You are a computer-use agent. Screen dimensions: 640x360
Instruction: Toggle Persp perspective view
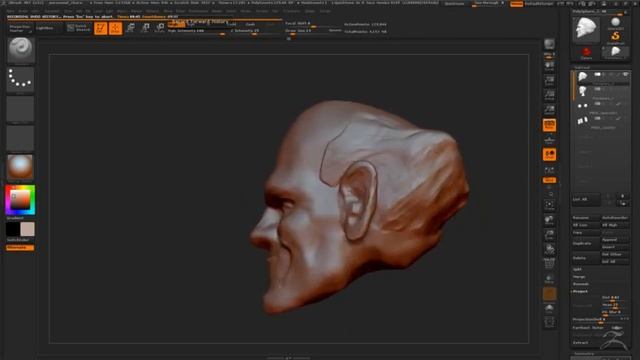click(x=549, y=125)
